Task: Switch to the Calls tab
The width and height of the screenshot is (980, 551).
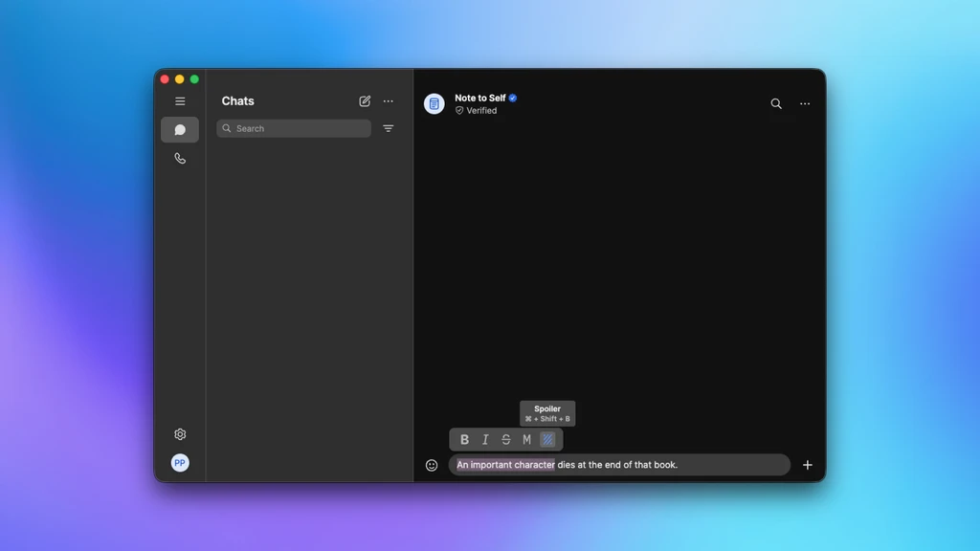Action: tap(180, 159)
